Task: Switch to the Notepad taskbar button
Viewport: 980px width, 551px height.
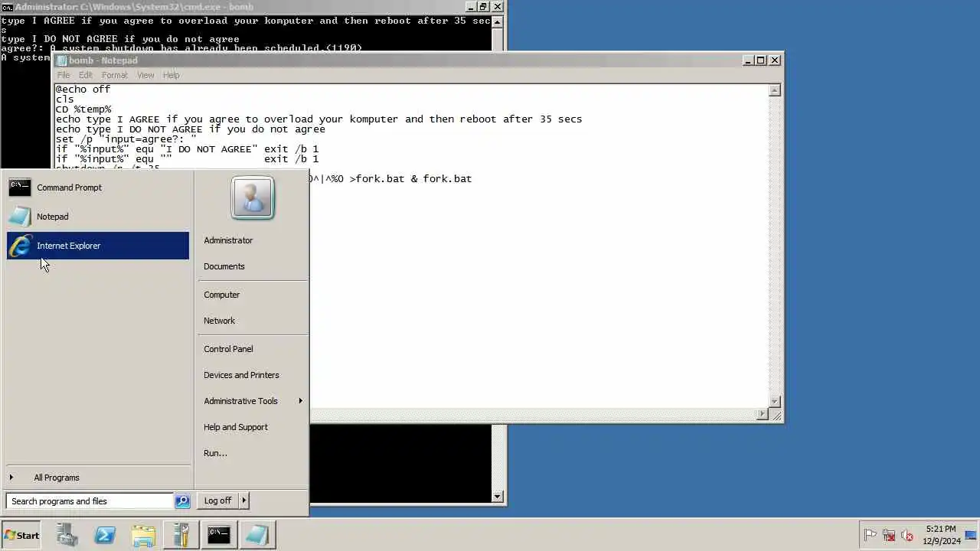Action: point(257,535)
